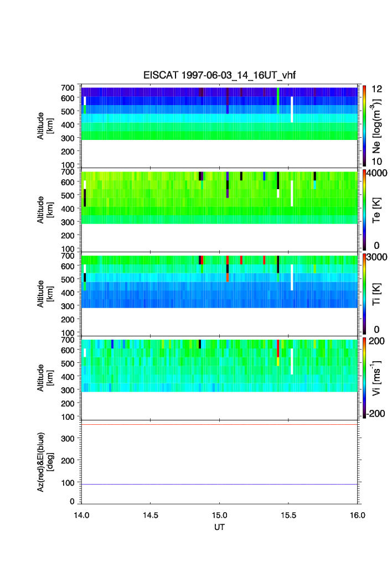Click the Ne [log(m-3)] colorbar label
Image resolution: width=392 pixels, height=588 pixels.
coord(376,126)
